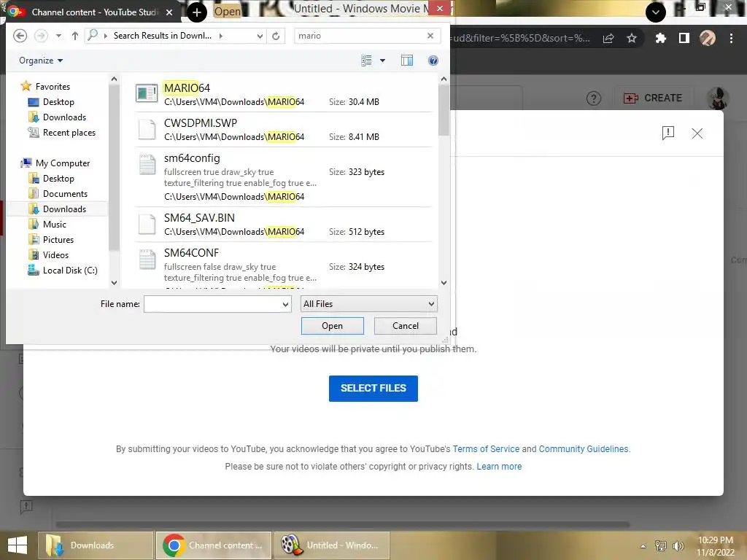This screenshot has height=560, width=747.
Task: Expand the File name dropdown arrow
Action: click(285, 304)
